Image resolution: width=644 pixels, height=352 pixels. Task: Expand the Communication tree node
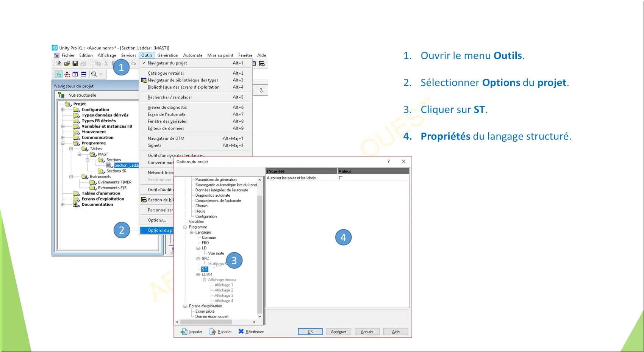(63, 138)
